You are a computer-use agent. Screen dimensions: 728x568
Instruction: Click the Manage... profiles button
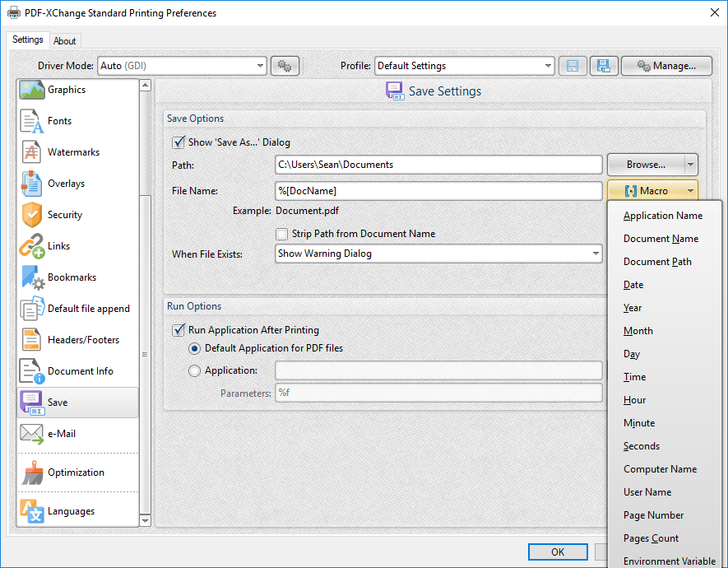[x=666, y=66]
